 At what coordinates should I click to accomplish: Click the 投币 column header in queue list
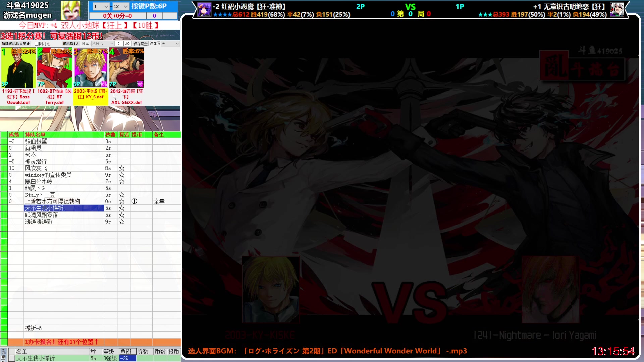[x=141, y=135]
